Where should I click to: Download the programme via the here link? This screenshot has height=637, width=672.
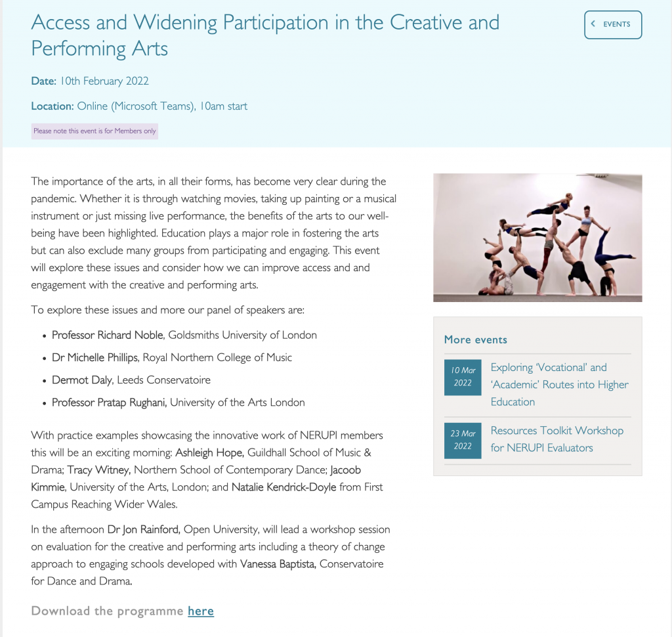(x=201, y=611)
